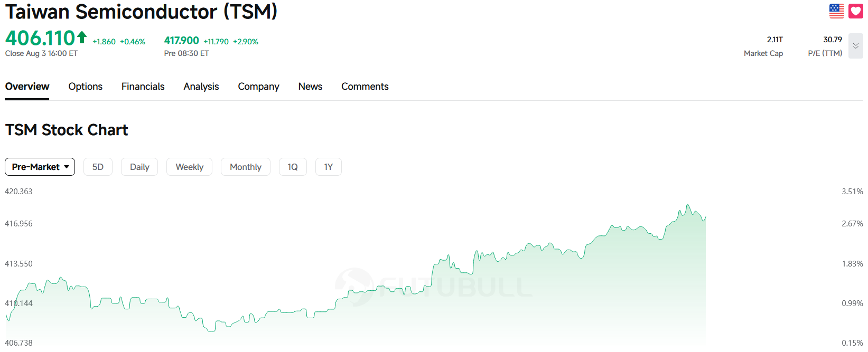Select the Weekly chart range

[x=189, y=167]
